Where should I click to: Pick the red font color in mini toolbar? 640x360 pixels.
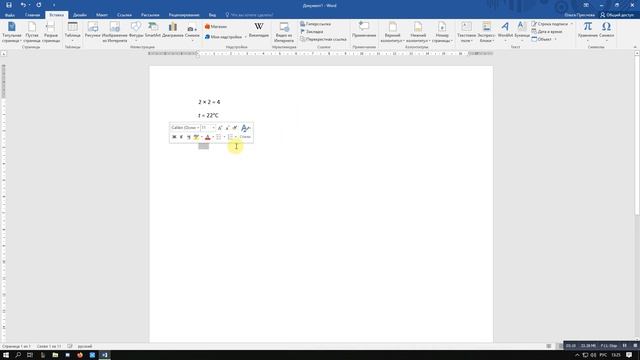click(207, 137)
